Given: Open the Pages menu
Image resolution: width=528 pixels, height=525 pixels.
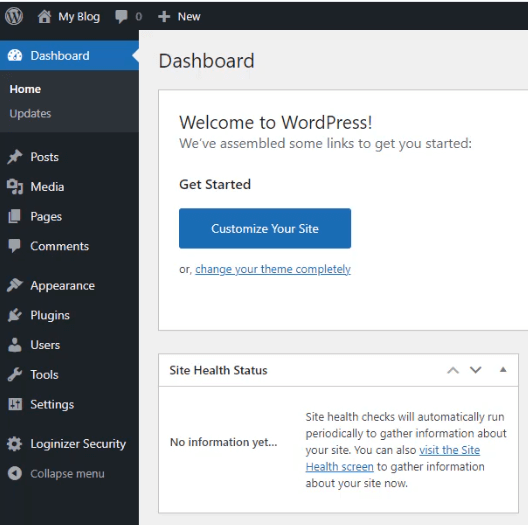Looking at the screenshot, I should [46, 217].
